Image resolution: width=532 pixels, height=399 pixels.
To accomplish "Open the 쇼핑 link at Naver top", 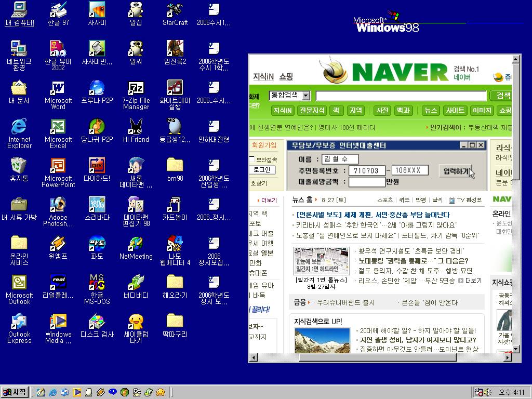I will tap(286, 76).
